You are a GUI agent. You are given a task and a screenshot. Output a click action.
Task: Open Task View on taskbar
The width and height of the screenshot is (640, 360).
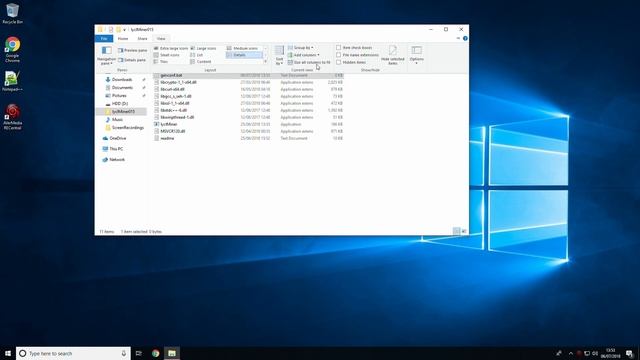[x=139, y=353]
